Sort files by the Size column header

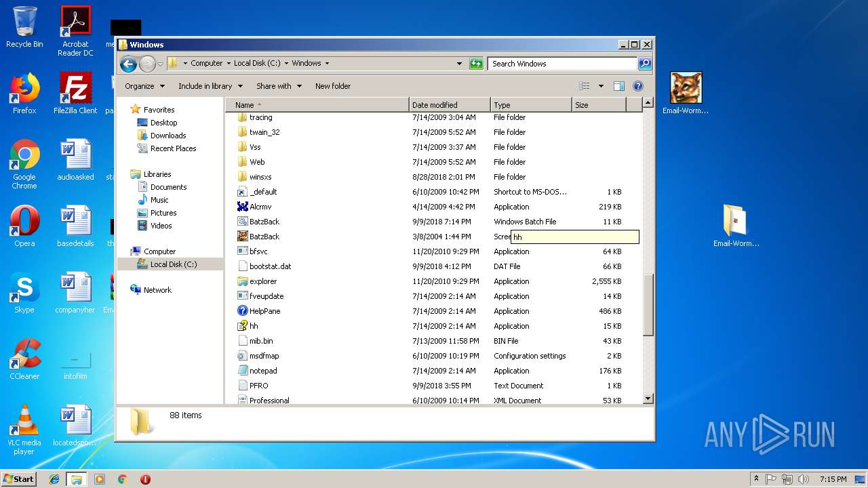[x=599, y=105]
